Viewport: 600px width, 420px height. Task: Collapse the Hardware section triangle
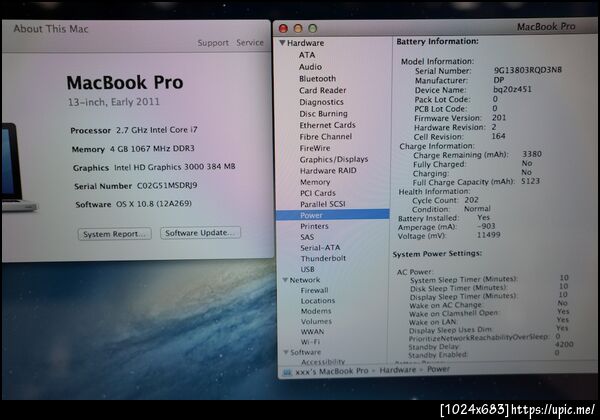282,43
